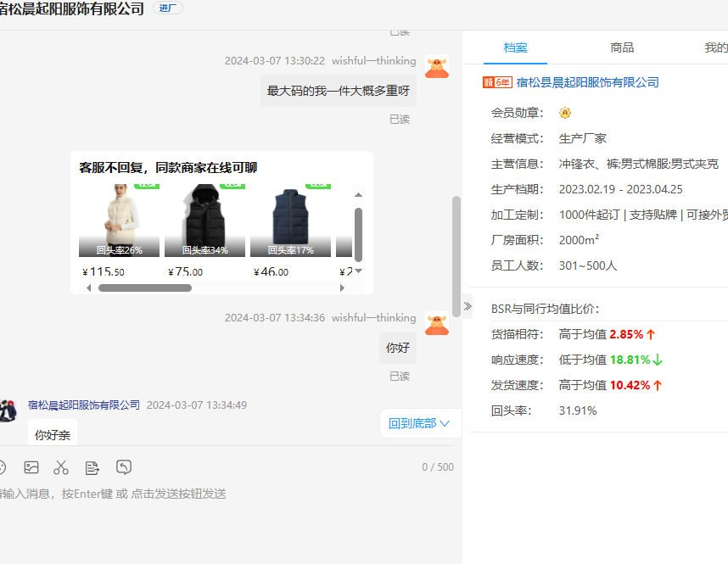Viewport: 728px width, 564px height.
Task: Click the gold member medal icon
Action: coord(565,113)
